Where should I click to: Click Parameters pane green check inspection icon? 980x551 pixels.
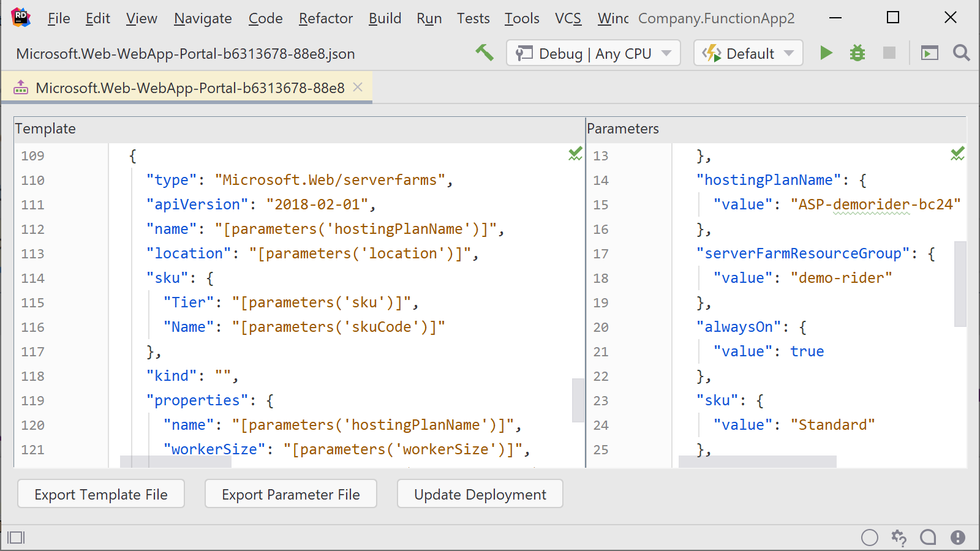957,154
